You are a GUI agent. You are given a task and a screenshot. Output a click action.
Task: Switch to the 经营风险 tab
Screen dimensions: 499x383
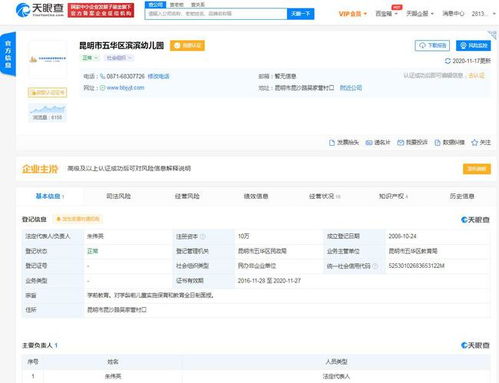[x=187, y=196]
